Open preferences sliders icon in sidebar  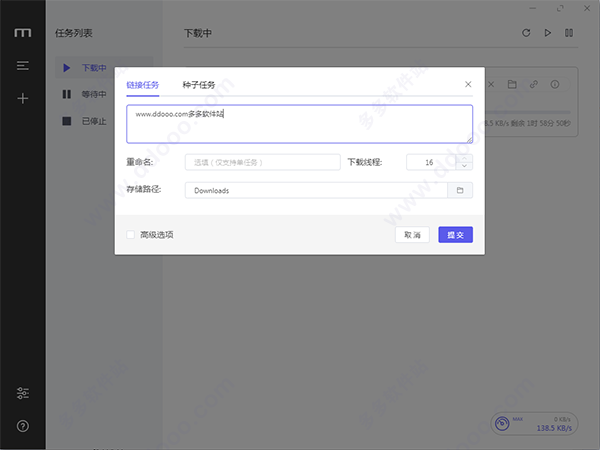(x=23, y=393)
